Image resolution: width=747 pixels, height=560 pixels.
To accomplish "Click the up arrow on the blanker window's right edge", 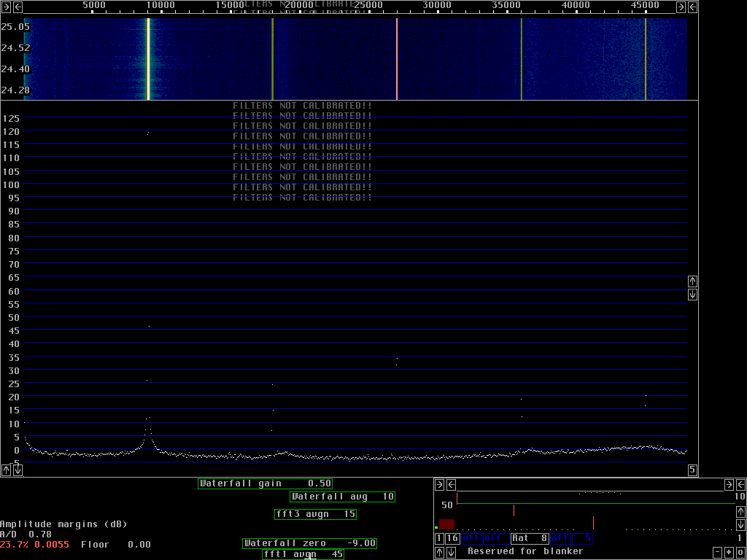I will pos(741,511).
